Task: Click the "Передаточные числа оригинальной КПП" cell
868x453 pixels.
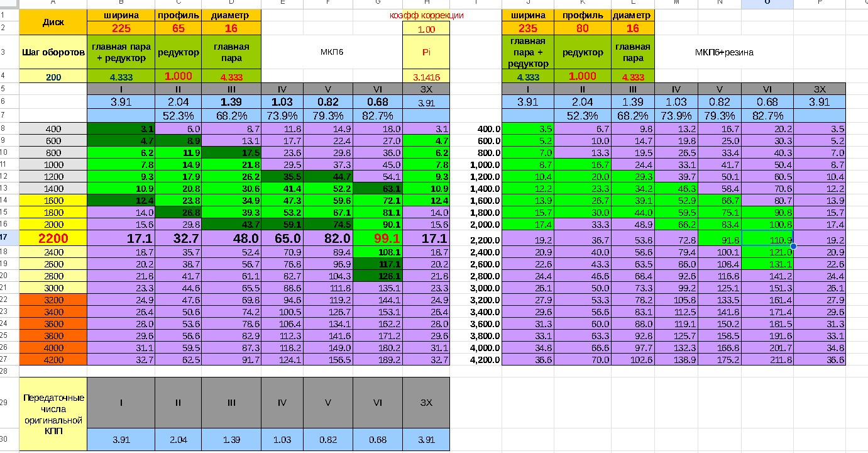Action: (52, 413)
